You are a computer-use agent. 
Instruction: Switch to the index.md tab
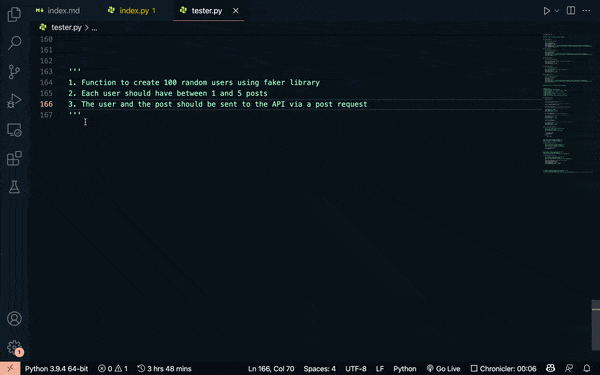point(58,11)
